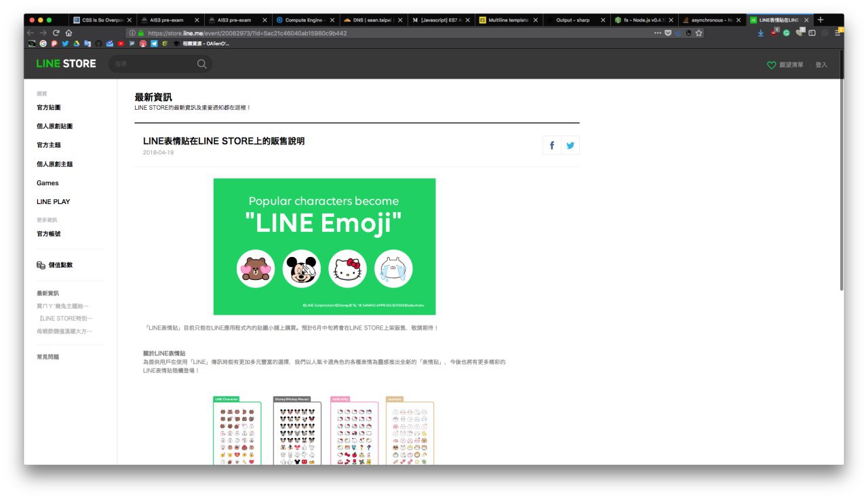
Task: Share article via Twitter icon
Action: [570, 146]
